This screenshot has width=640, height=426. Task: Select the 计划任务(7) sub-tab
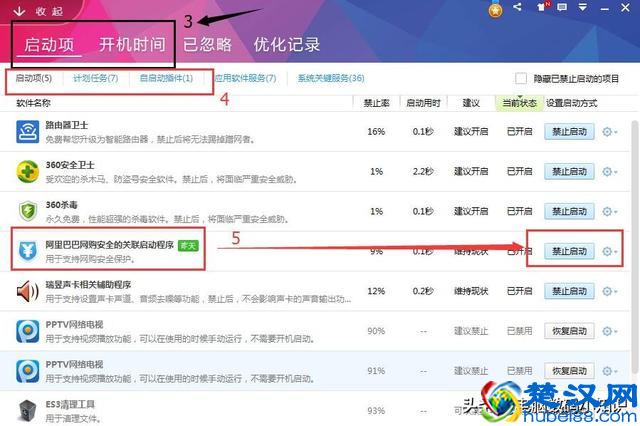[x=96, y=78]
